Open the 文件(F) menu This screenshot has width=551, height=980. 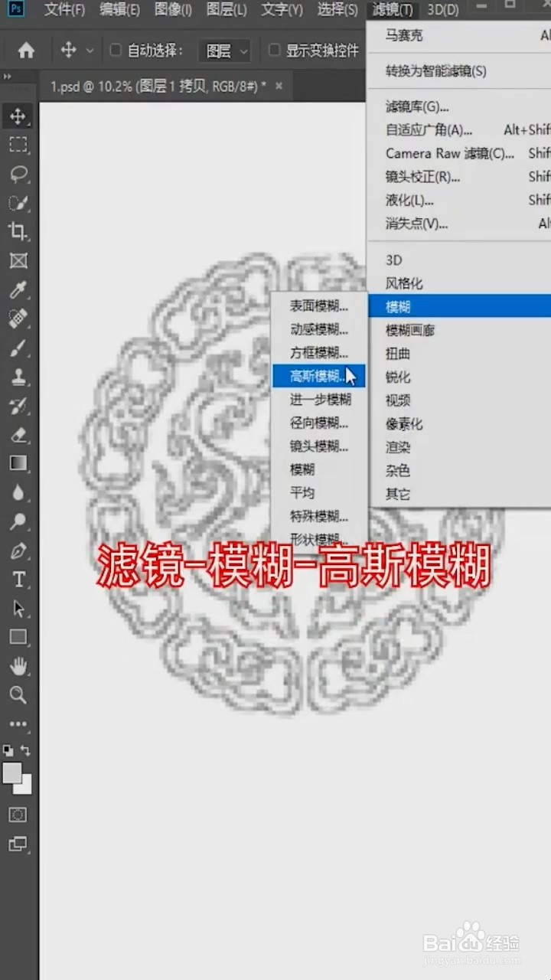pos(64,10)
